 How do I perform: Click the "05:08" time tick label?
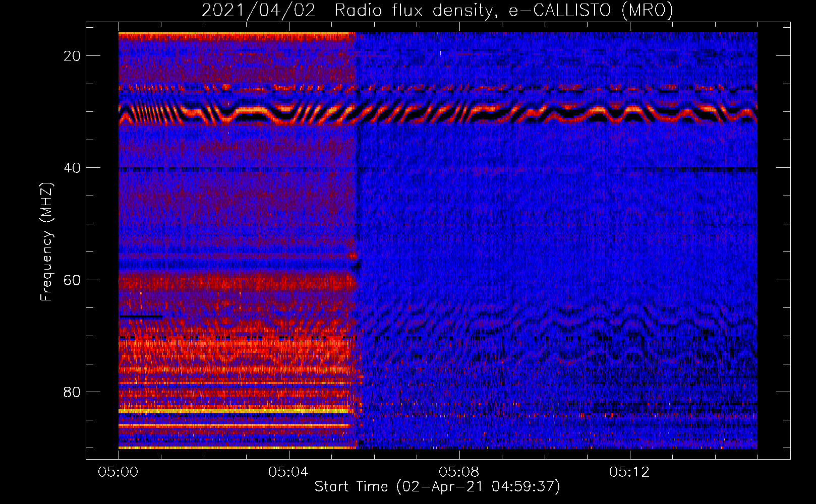click(x=459, y=472)
